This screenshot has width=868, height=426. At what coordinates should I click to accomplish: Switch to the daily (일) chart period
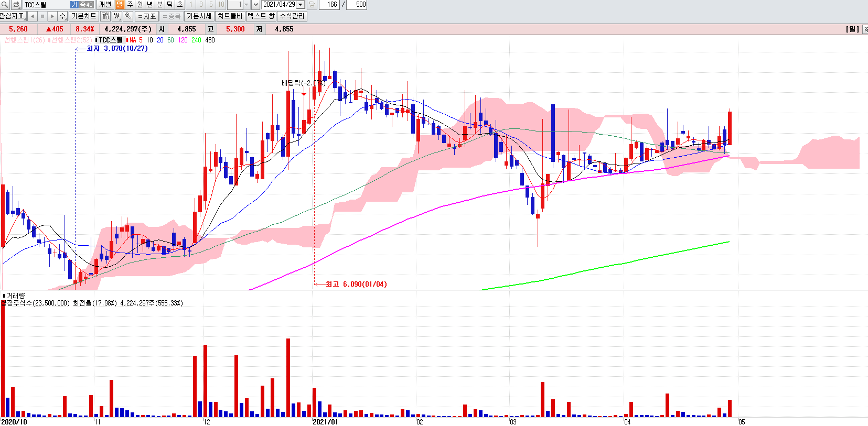(x=120, y=5)
